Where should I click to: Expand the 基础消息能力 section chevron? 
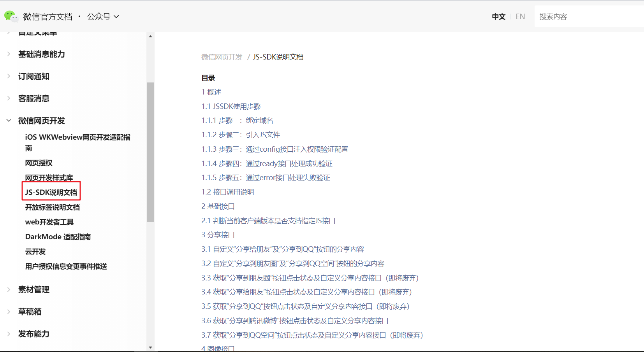tap(9, 54)
